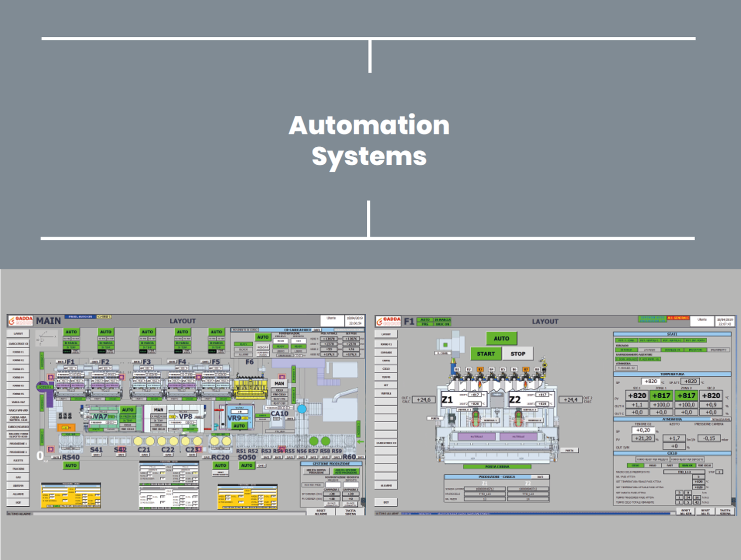Screen dimensions: 741x560
Task: Select the GESTIONE PRODUZIONE panel header
Action: coord(331,463)
